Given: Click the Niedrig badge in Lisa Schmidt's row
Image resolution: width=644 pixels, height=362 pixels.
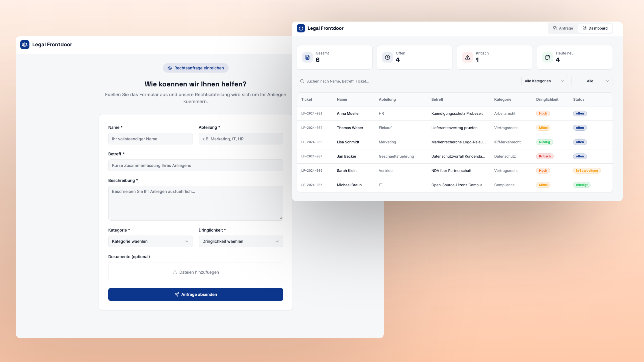Looking at the screenshot, I should coord(544,142).
